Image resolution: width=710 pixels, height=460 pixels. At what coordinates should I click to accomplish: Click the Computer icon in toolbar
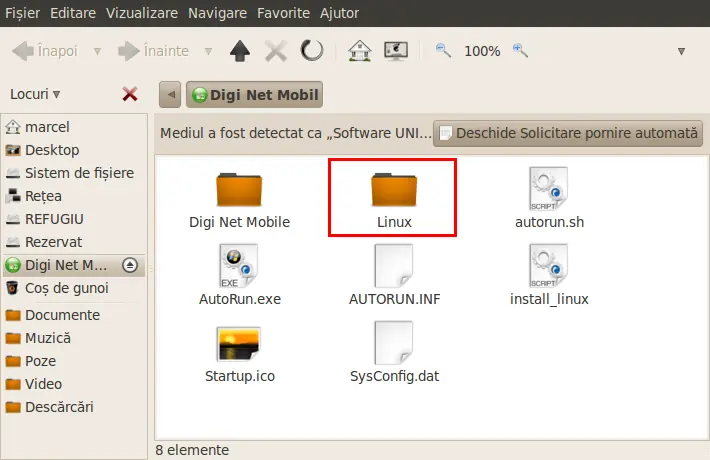point(396,51)
